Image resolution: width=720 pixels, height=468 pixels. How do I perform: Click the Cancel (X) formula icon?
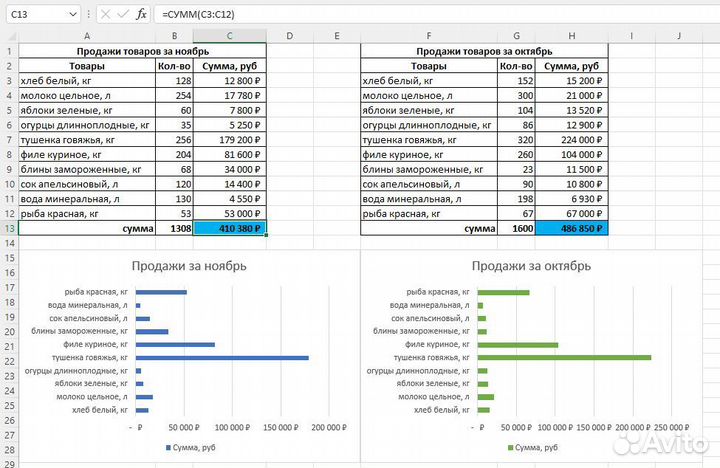click(105, 14)
